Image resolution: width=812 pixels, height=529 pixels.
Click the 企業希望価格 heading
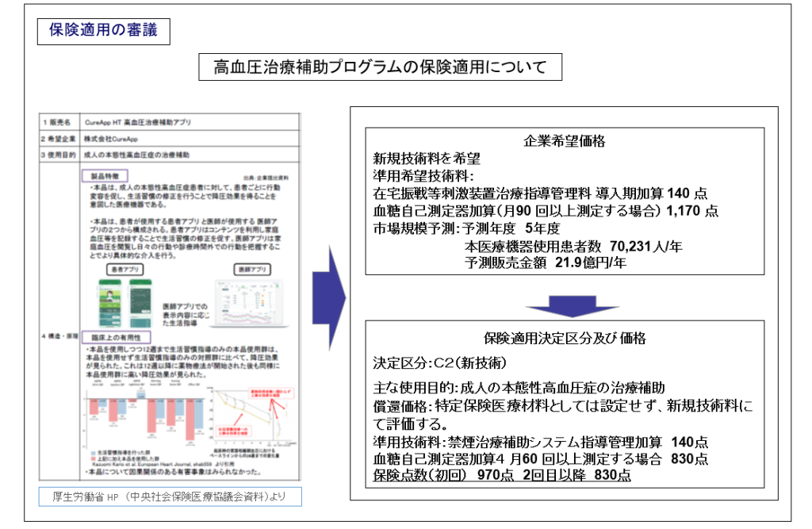tap(564, 141)
